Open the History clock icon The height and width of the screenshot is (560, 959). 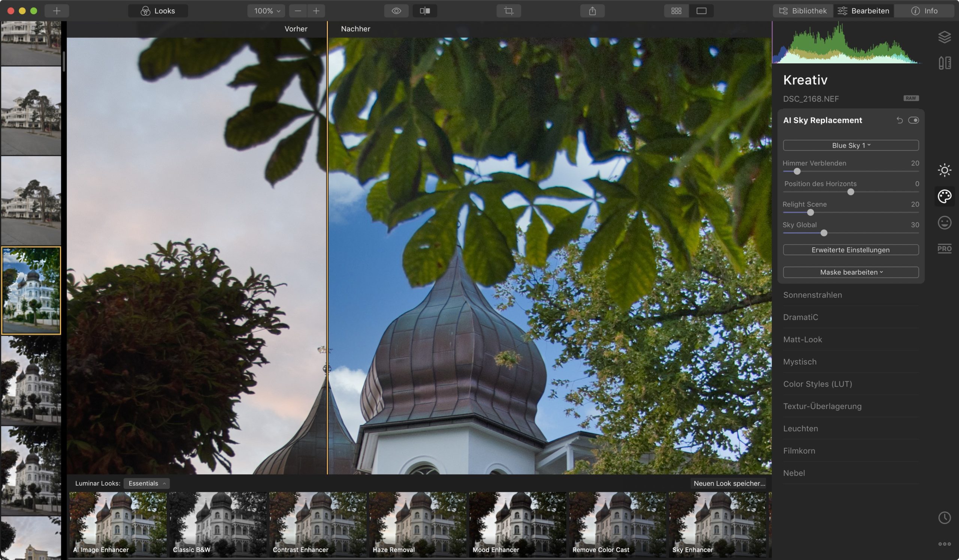pyautogui.click(x=944, y=517)
